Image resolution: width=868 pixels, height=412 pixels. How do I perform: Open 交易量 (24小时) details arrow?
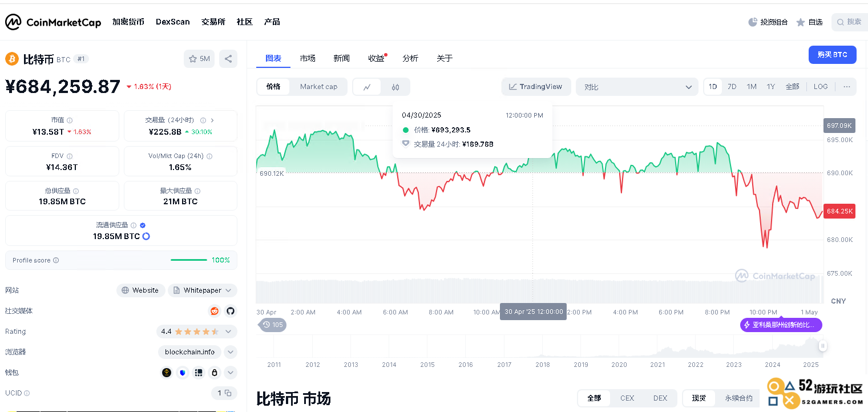[x=212, y=120]
